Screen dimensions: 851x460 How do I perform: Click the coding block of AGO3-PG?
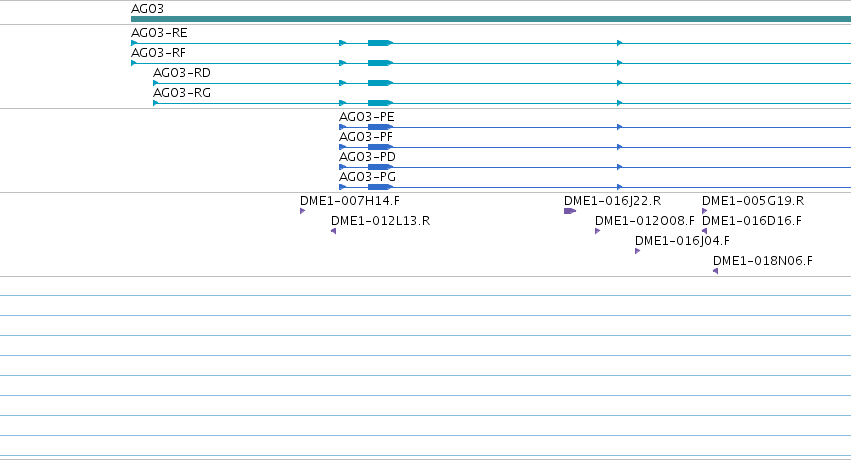tap(380, 187)
